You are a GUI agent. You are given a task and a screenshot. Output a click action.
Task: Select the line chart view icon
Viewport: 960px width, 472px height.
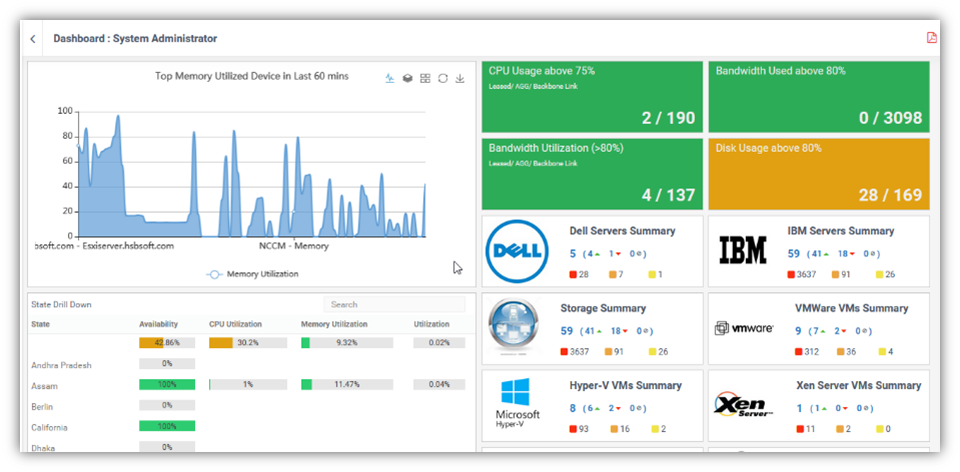coord(390,78)
